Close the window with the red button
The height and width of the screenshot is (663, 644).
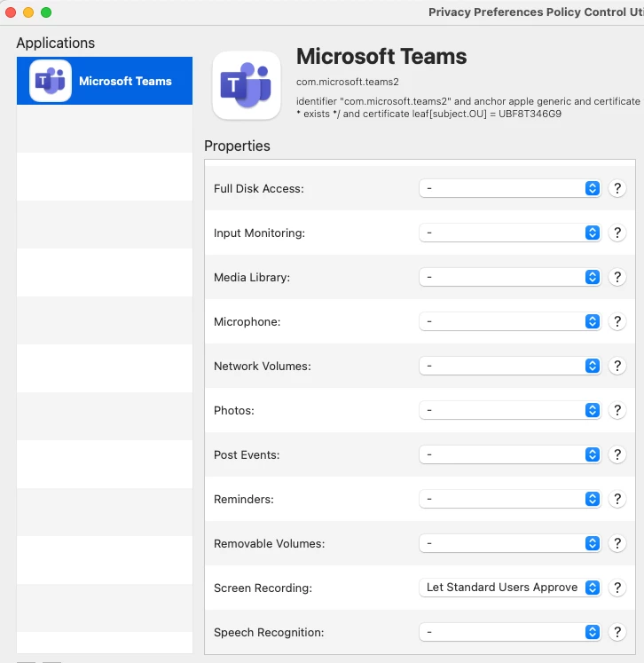11,12
